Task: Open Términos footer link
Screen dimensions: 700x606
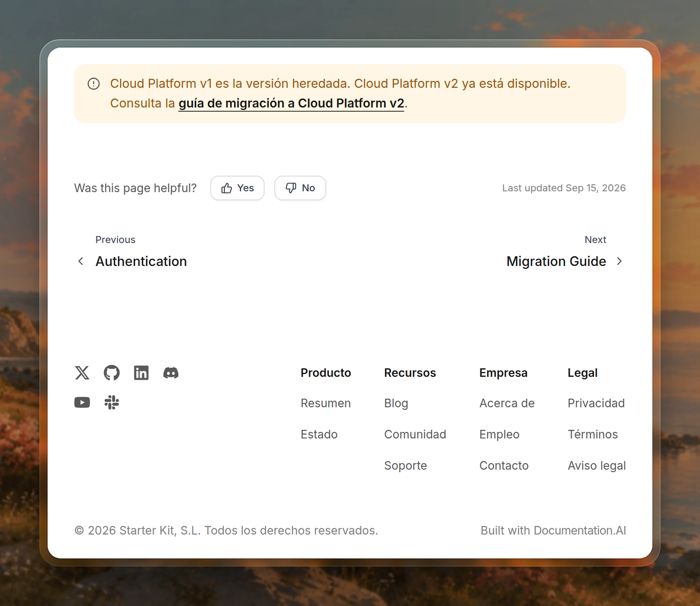Action: click(592, 434)
